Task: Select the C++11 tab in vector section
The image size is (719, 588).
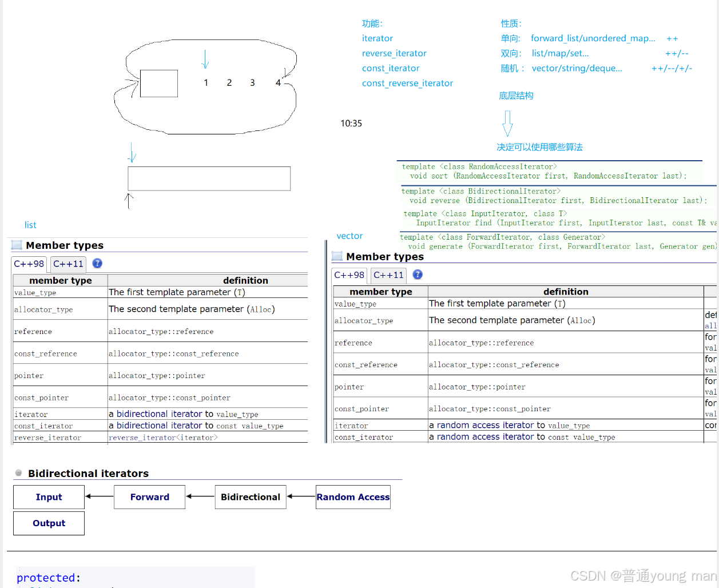Action: 388,275
